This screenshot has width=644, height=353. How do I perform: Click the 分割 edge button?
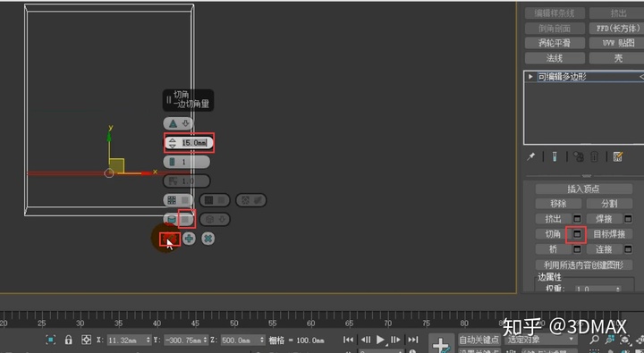(x=609, y=204)
